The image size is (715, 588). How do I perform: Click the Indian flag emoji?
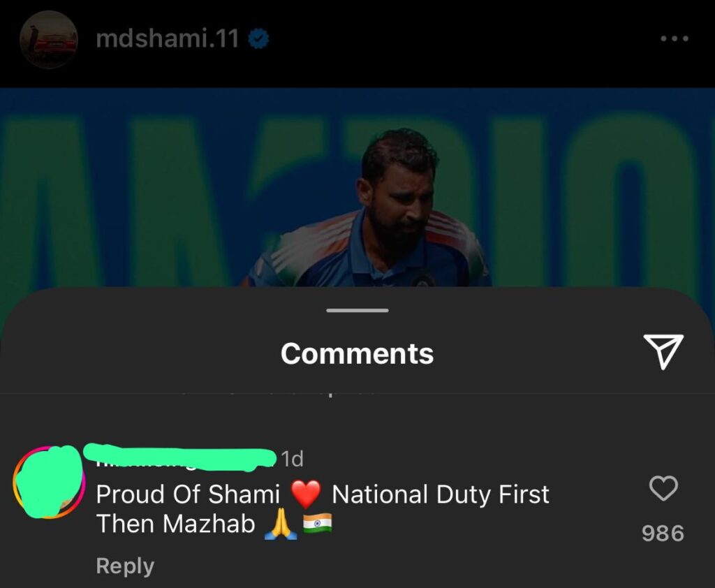click(318, 523)
